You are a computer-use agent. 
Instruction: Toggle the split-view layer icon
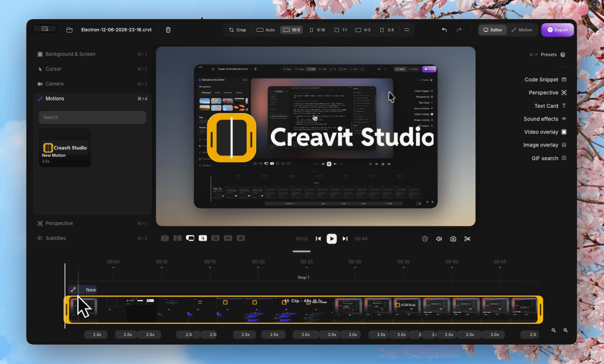(165, 238)
